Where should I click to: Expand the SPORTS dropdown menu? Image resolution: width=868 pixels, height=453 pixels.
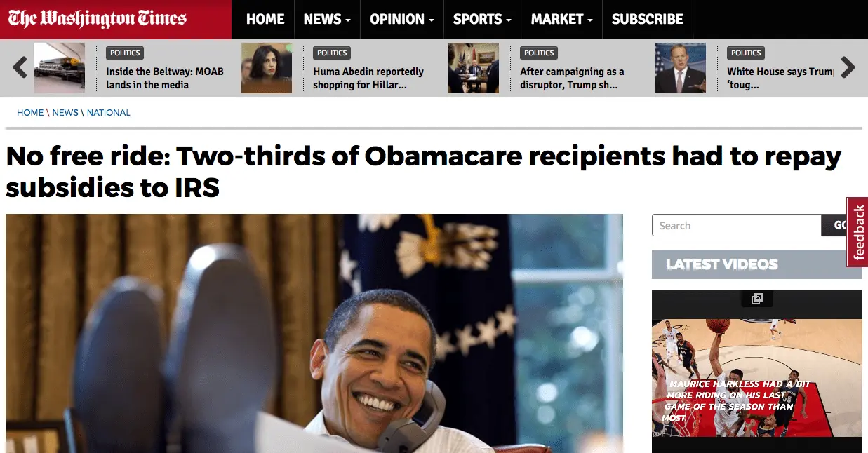482,20
